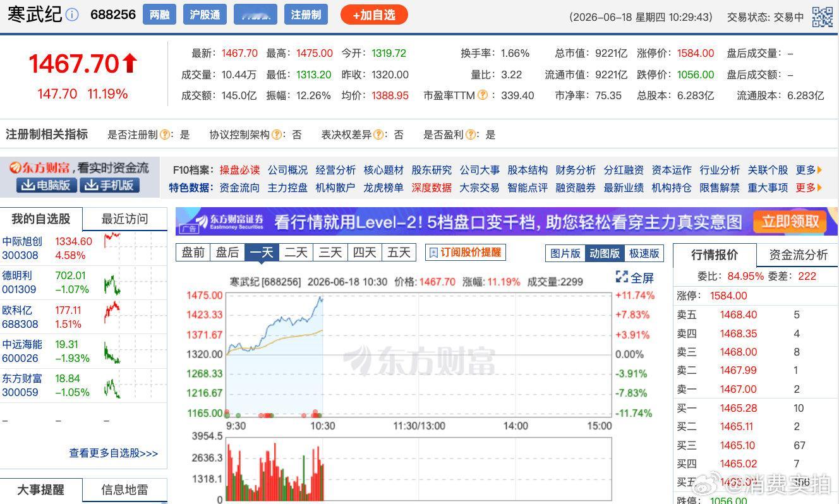Switch to the 最近访问 tab
The image size is (839, 504).
pyautogui.click(x=124, y=219)
